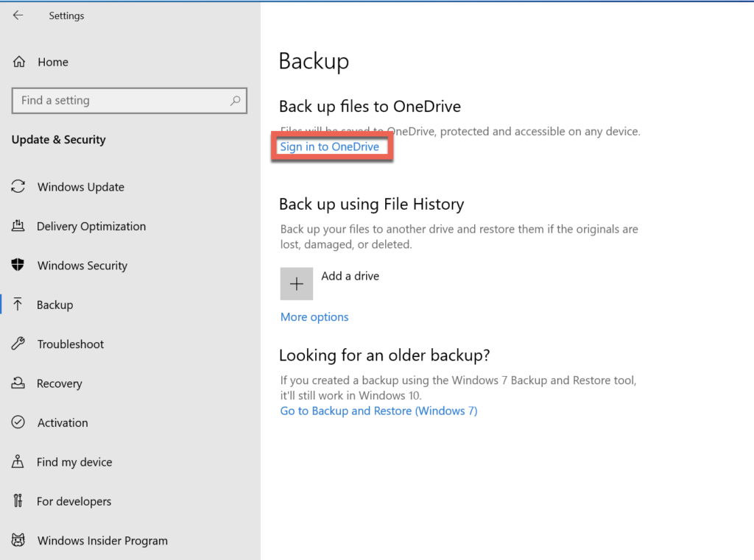The image size is (754, 560).
Task: Click the Home house icon
Action: pos(18,62)
